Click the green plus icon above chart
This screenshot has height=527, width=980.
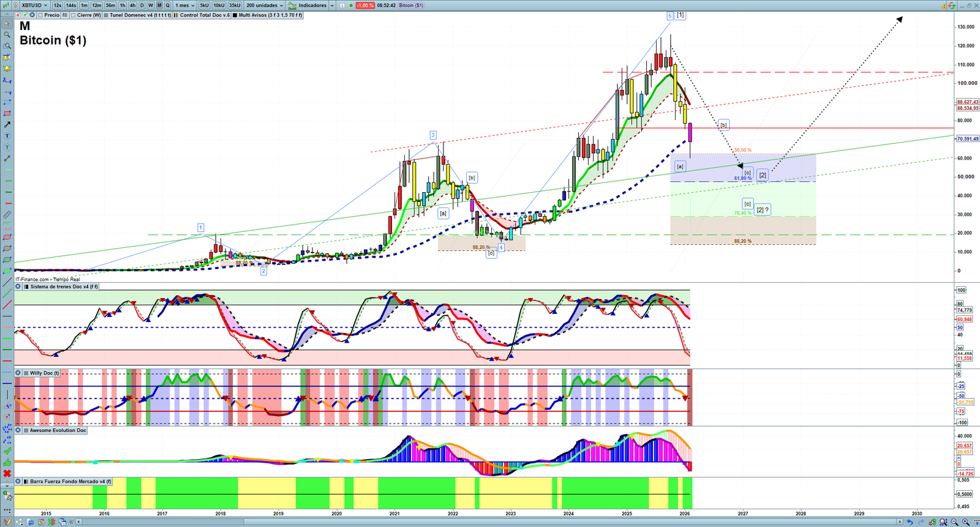(25, 15)
